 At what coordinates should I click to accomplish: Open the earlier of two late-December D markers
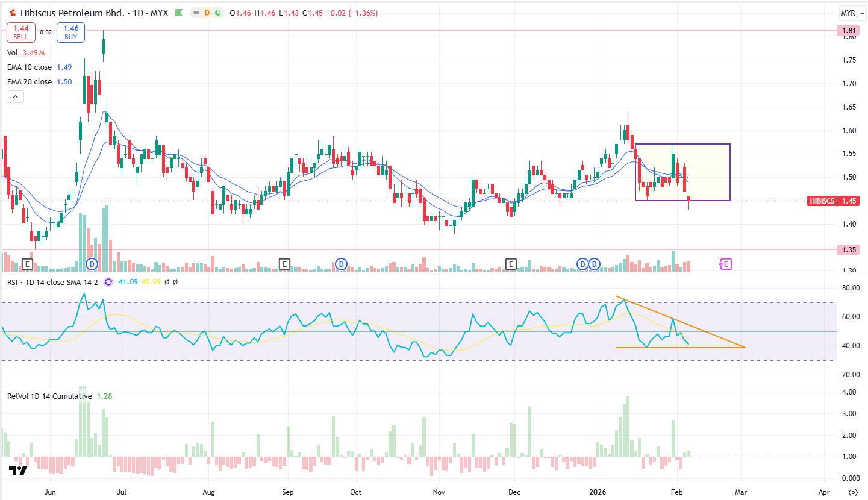[582, 264]
